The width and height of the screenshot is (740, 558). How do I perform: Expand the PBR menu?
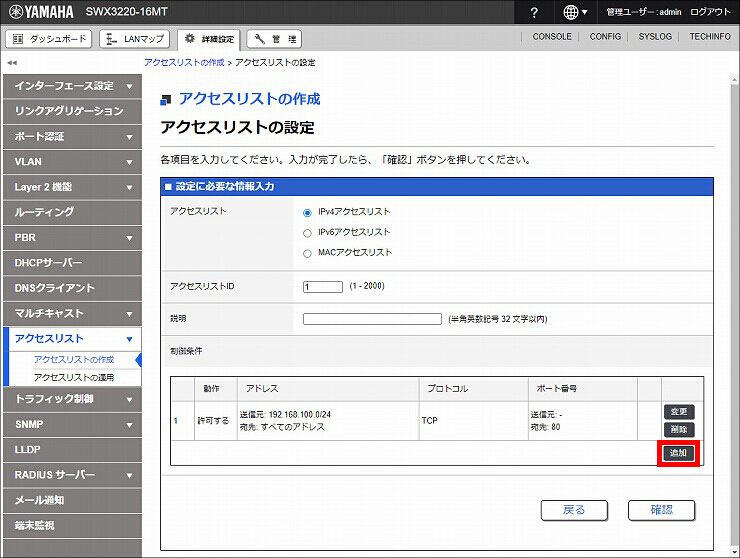(x=72, y=238)
